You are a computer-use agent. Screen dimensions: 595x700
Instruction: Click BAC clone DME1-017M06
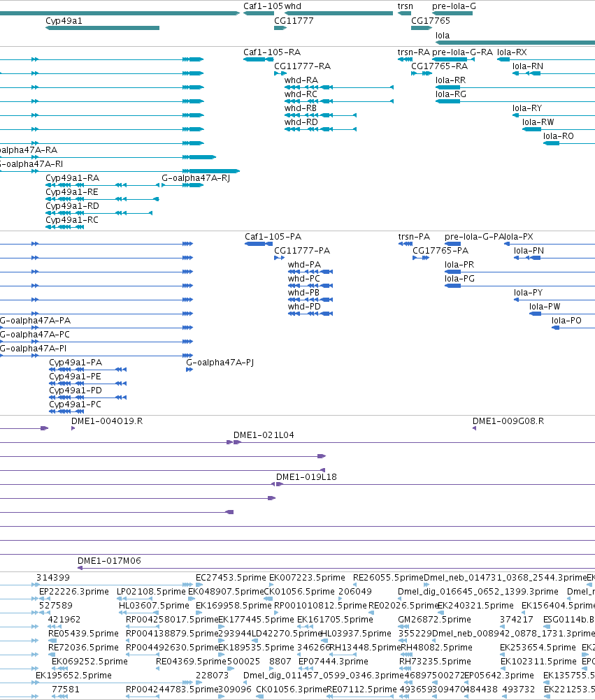[x=336, y=568]
